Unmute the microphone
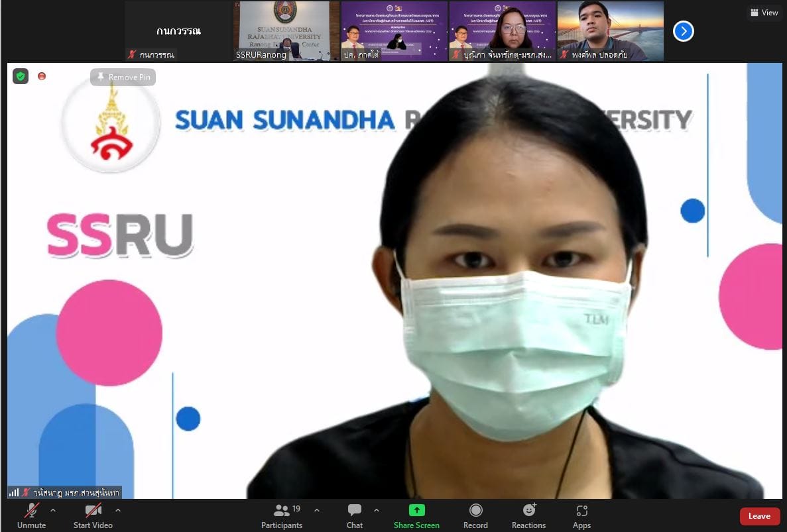This screenshot has width=787, height=532. (x=31, y=516)
